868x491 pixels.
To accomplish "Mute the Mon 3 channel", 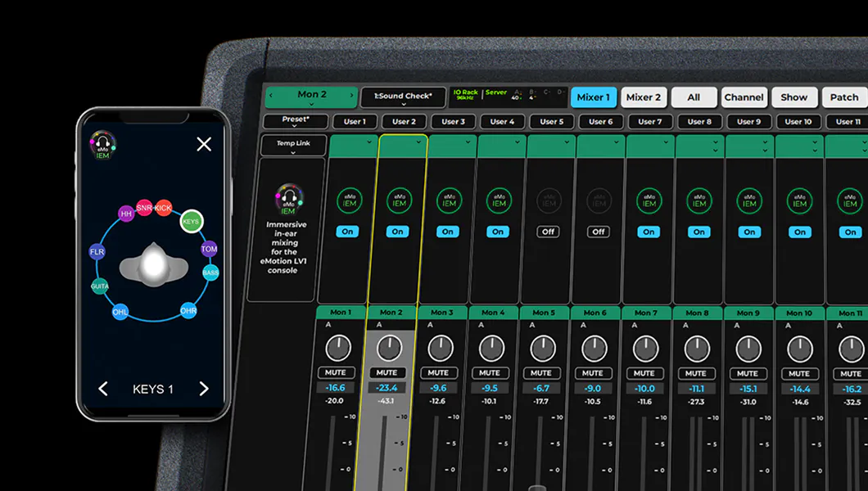I will click(438, 372).
